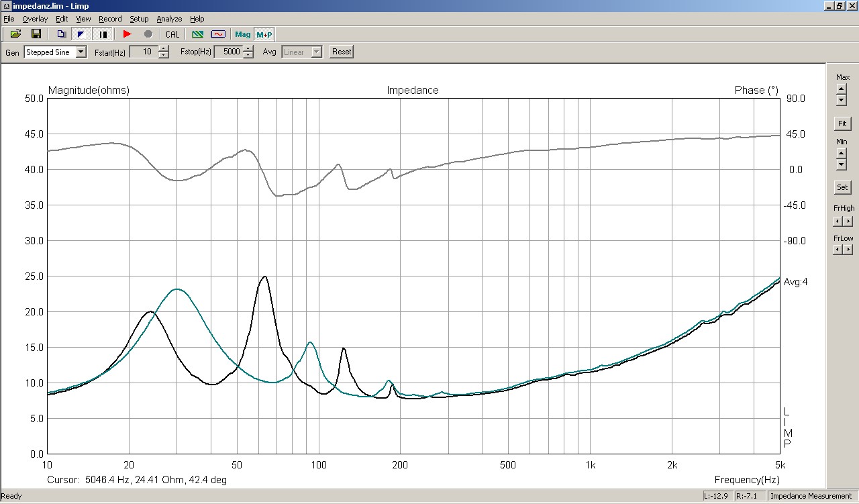Screen dimensions: 859x504
Task: Click the copy icon in the toolbar
Action: [x=61, y=34]
